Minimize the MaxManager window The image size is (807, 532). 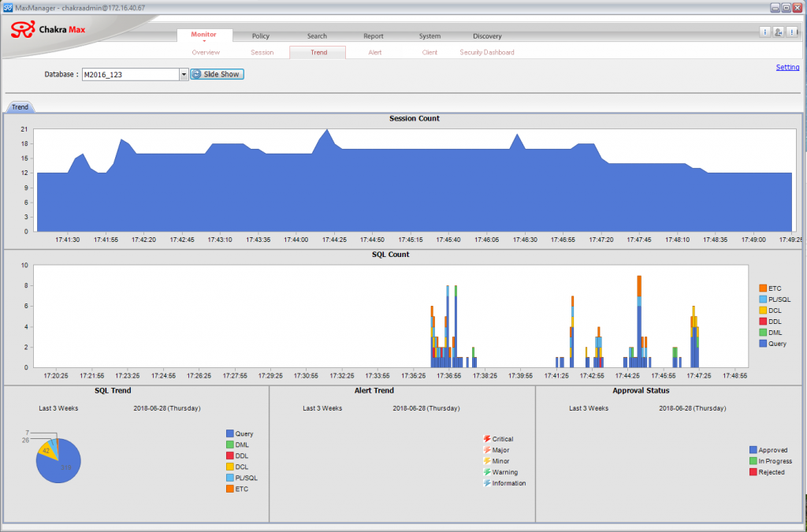coord(775,8)
